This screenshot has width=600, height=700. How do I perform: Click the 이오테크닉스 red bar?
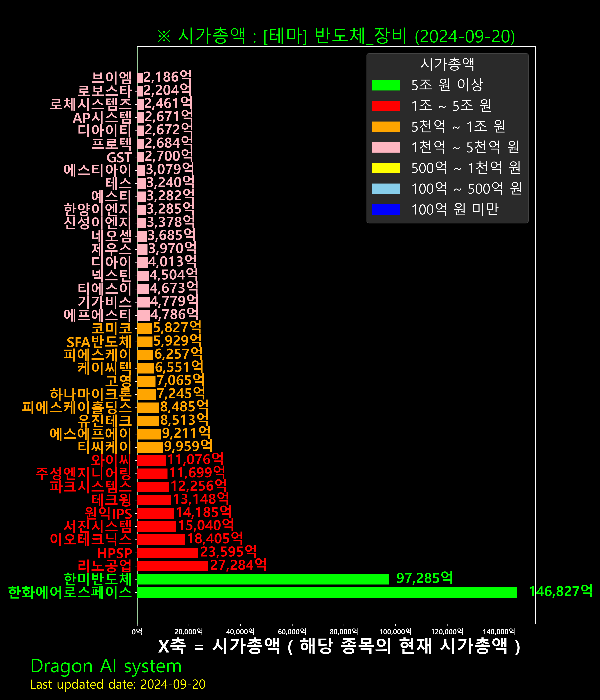161,539
